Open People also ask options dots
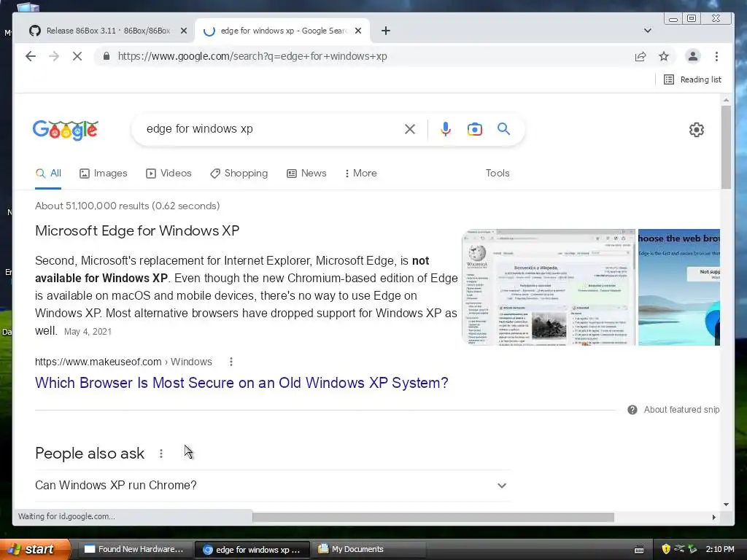 click(161, 454)
